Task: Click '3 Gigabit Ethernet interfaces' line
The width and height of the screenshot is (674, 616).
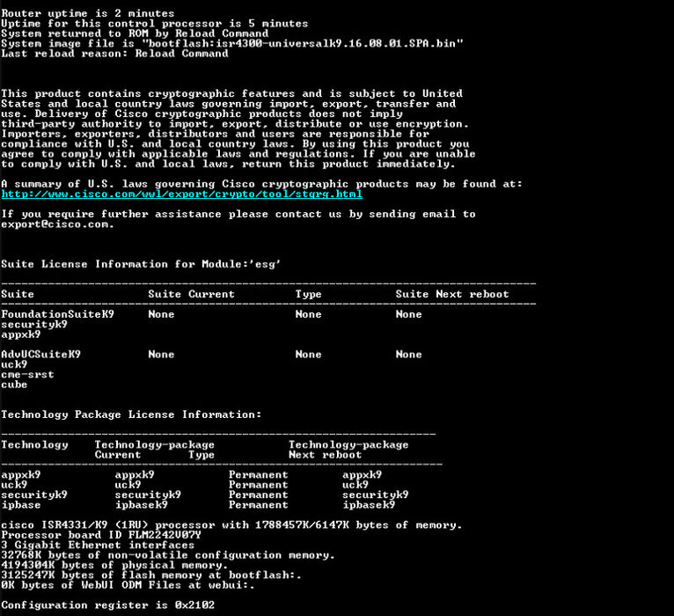Action: pyautogui.click(x=98, y=545)
